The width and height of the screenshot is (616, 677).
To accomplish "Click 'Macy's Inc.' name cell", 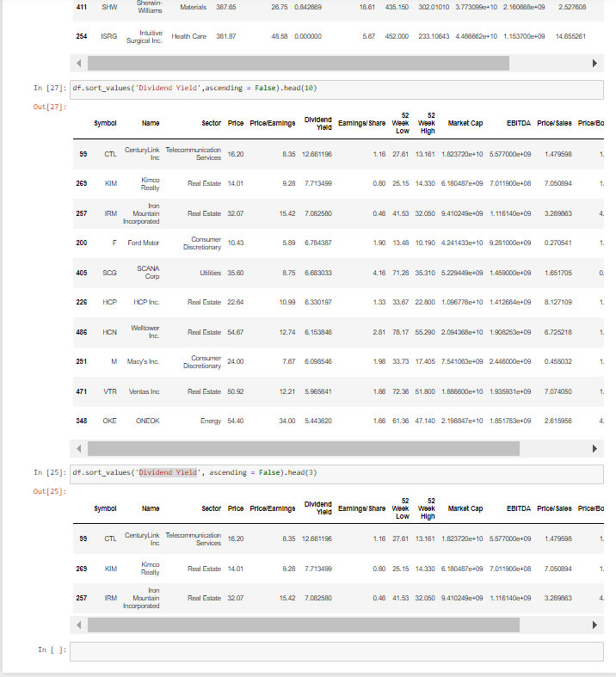I will point(144,361).
